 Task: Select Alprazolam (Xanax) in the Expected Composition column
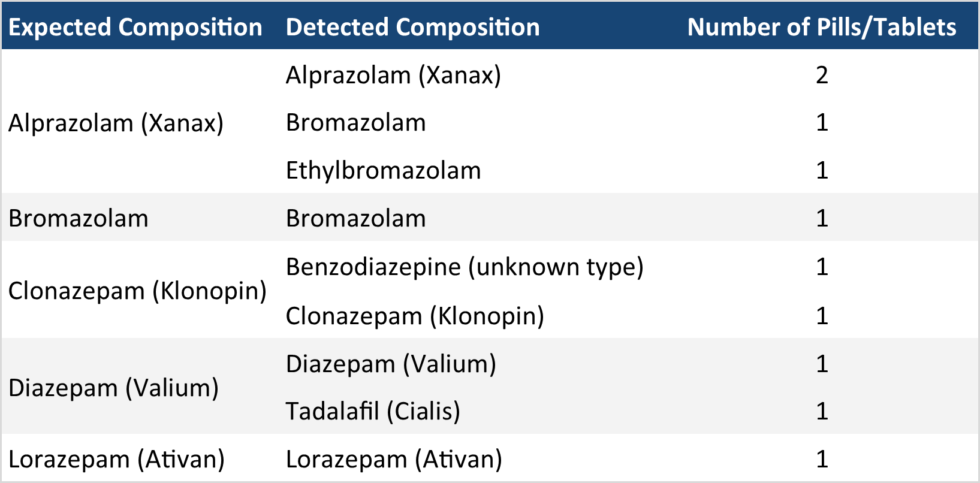click(116, 123)
